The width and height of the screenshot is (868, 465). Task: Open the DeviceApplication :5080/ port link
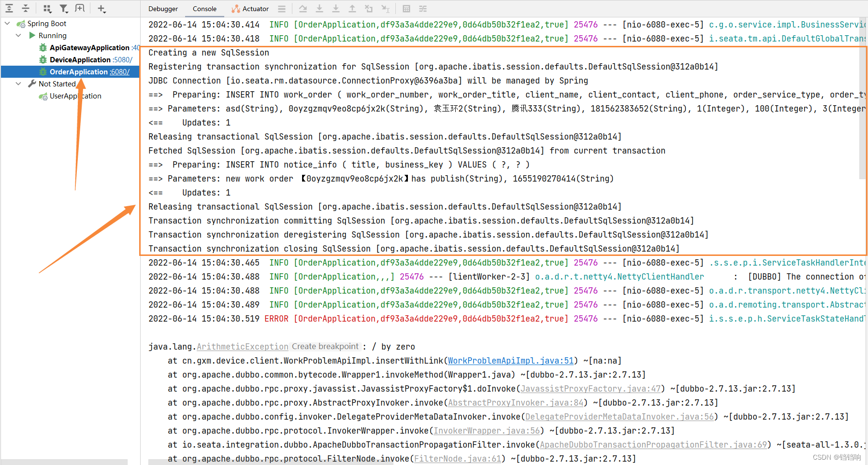(123, 59)
